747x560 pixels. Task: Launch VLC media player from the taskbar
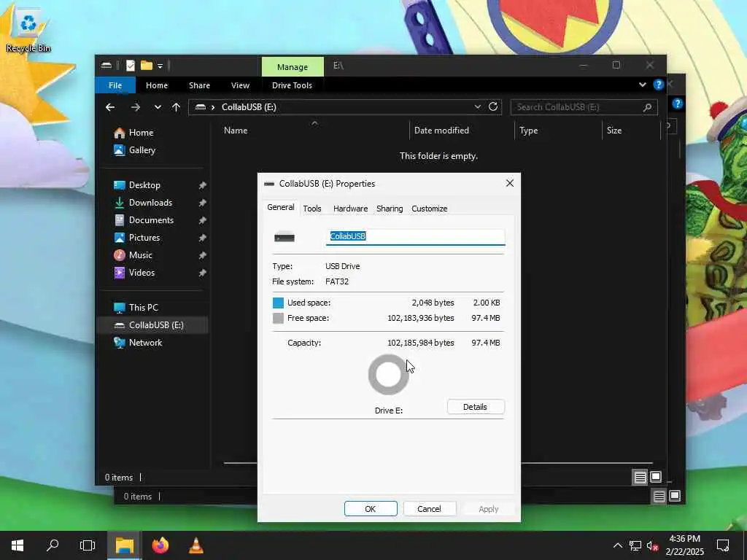196,545
